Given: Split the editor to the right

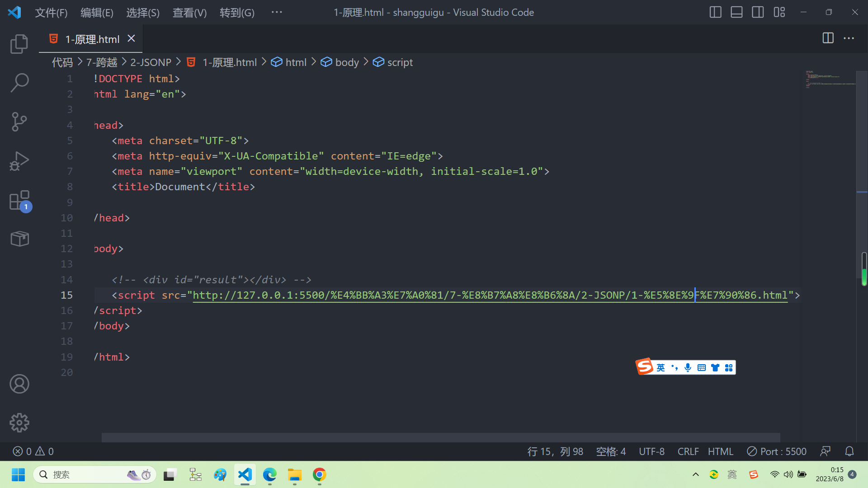Looking at the screenshot, I should coord(828,38).
